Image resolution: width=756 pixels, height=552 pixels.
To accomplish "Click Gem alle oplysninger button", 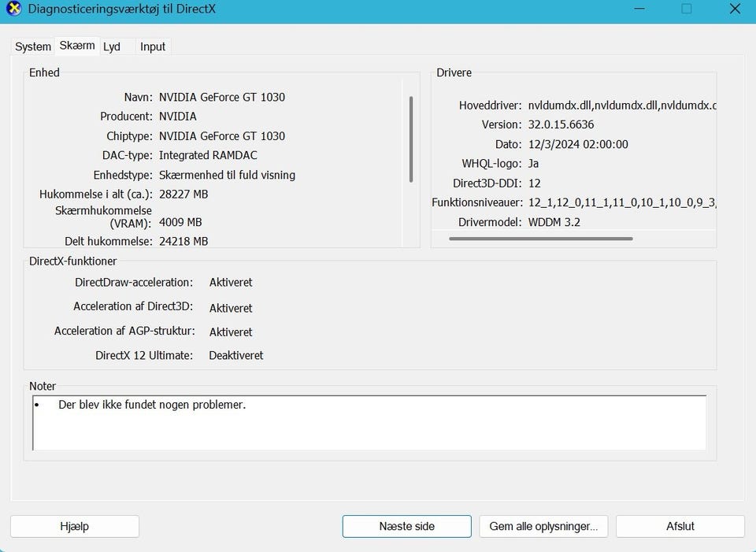I will click(x=543, y=526).
